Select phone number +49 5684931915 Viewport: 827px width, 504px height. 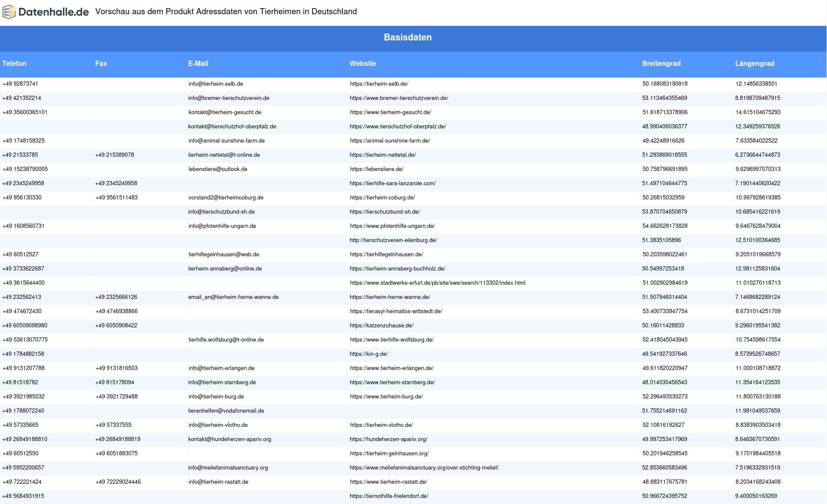23,496
